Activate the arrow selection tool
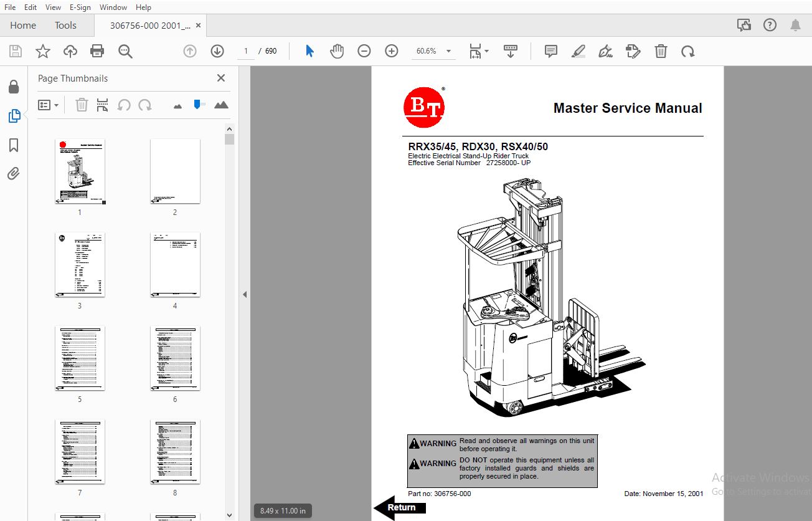The width and height of the screenshot is (812, 521). tap(309, 51)
